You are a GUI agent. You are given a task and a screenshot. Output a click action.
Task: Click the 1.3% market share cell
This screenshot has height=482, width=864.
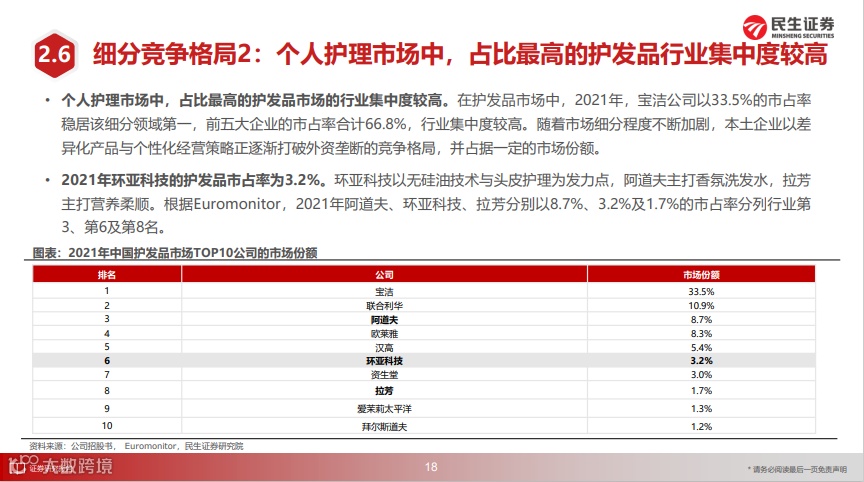(x=701, y=409)
